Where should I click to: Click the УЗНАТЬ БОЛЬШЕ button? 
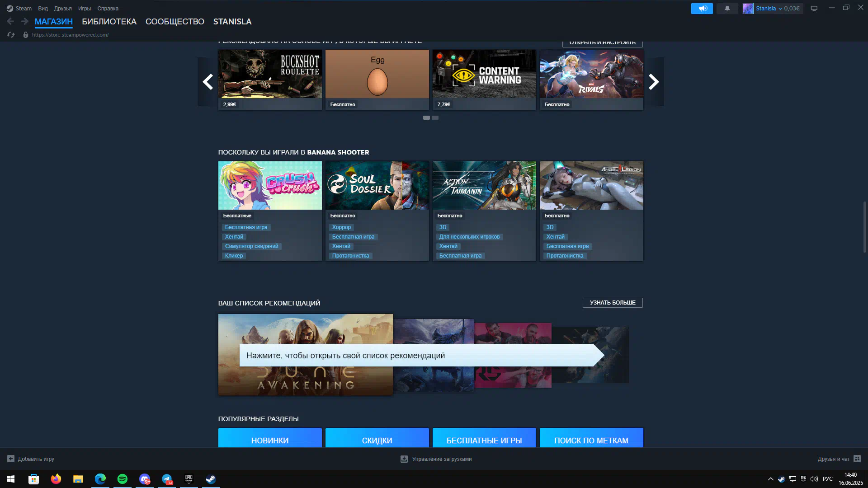[x=613, y=303]
